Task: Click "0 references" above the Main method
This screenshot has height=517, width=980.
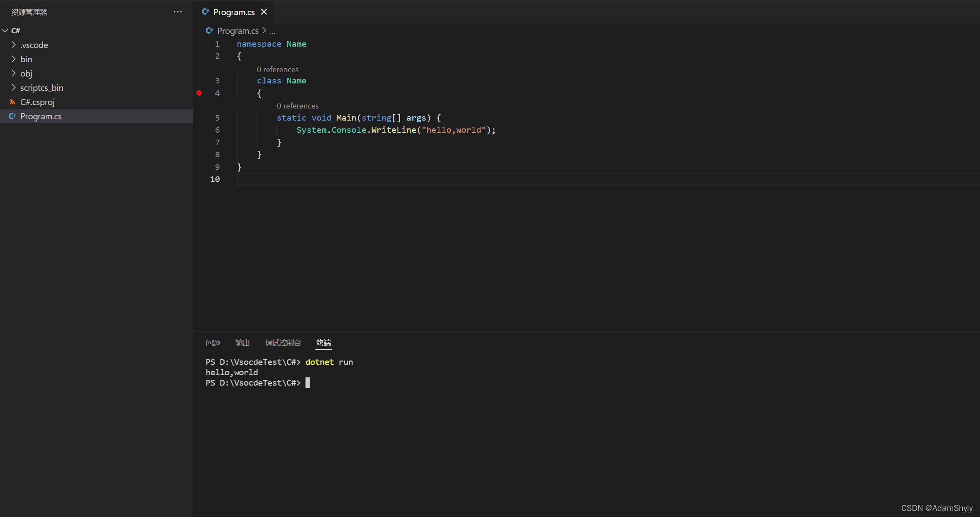Action: [x=298, y=105]
